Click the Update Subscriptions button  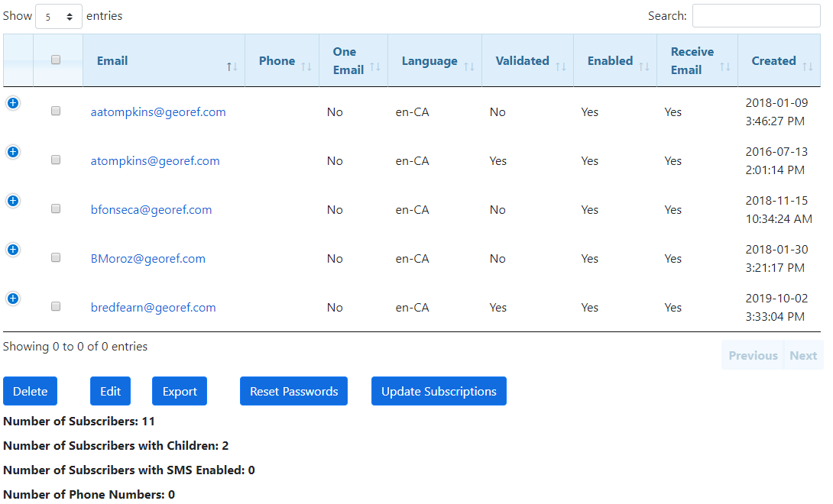coord(439,391)
